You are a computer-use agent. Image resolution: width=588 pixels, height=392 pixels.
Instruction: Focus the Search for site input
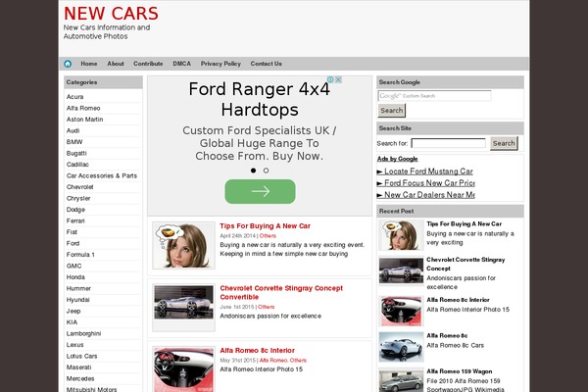click(x=449, y=143)
